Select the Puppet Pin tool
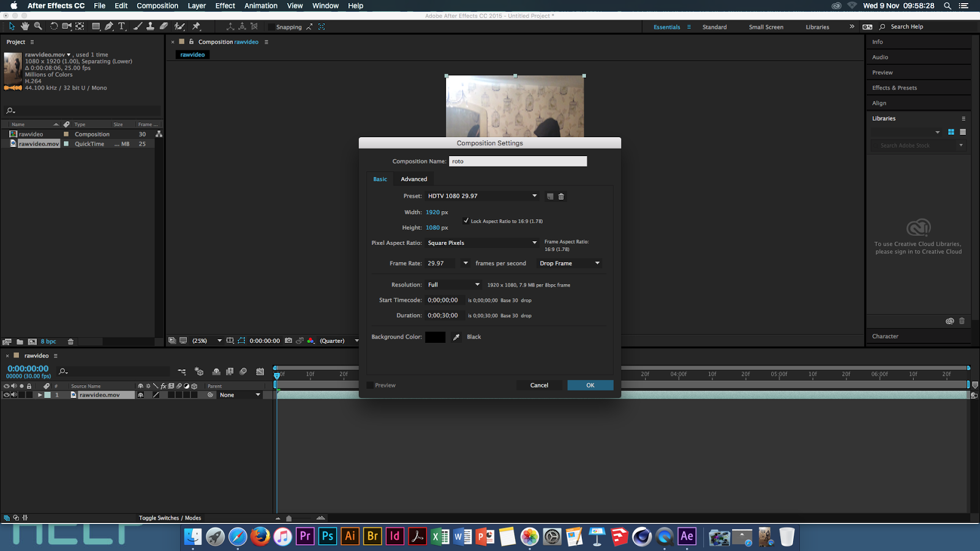Image resolution: width=980 pixels, height=551 pixels. (197, 26)
